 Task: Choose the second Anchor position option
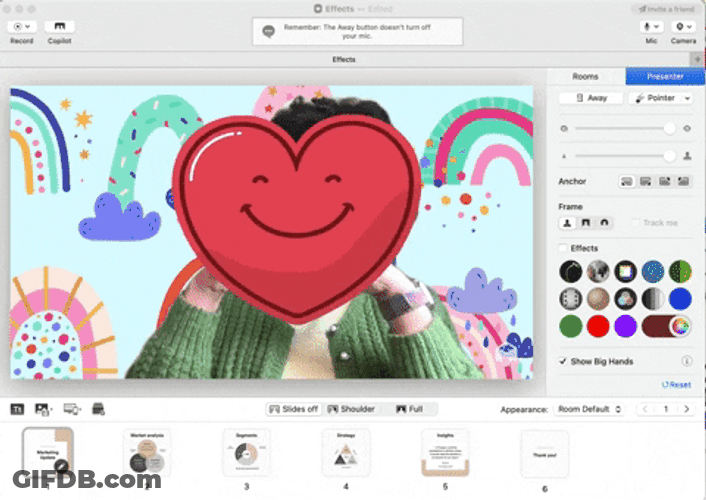(x=645, y=182)
